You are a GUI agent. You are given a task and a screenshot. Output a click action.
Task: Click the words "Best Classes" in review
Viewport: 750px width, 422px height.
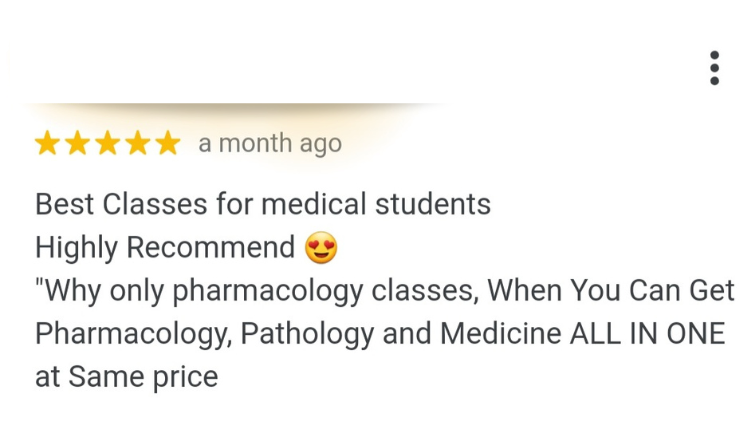coord(122,204)
